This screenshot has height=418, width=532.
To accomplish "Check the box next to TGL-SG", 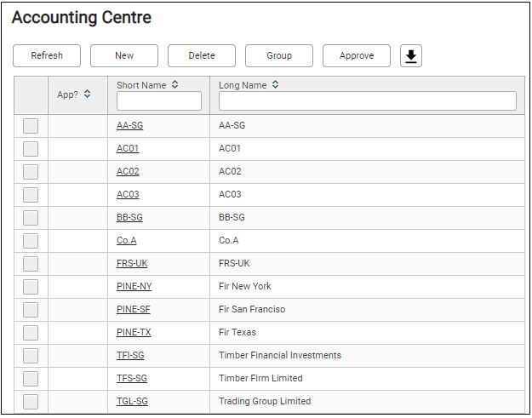I will point(31,402).
